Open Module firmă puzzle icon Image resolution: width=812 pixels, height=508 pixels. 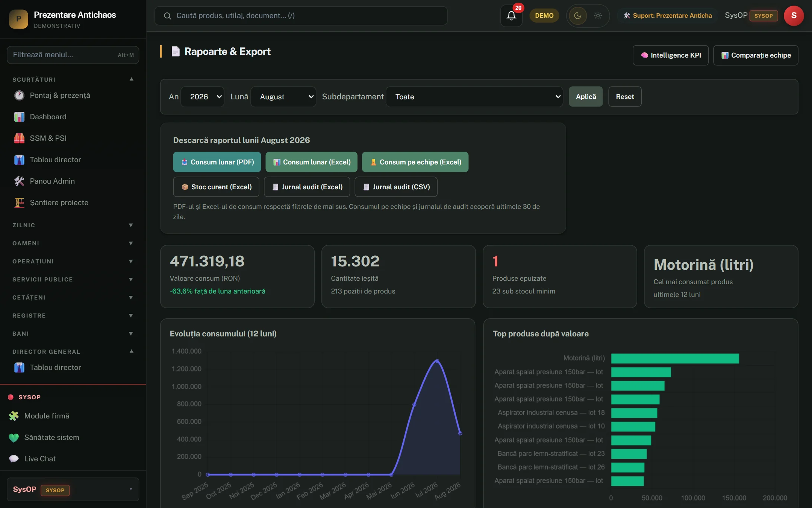(14, 416)
